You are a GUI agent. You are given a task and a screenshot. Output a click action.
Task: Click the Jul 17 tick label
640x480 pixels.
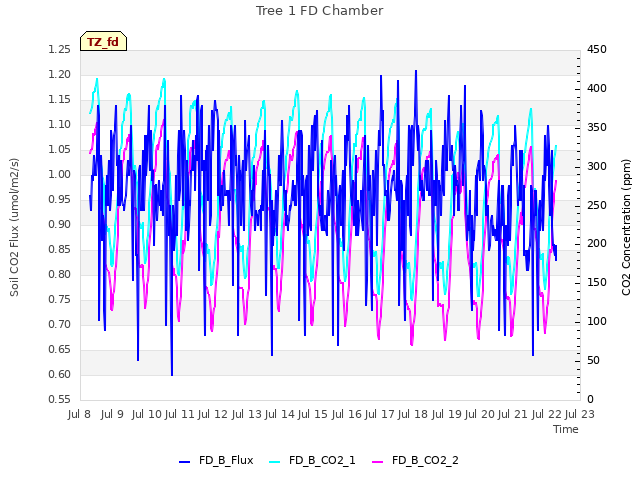point(380,414)
